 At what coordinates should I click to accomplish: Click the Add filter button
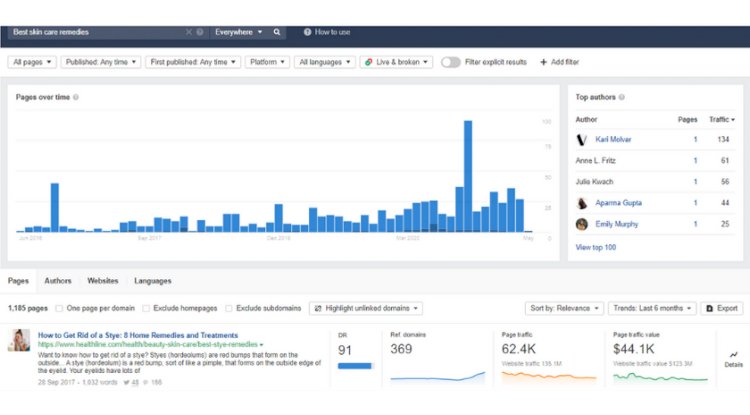[560, 62]
